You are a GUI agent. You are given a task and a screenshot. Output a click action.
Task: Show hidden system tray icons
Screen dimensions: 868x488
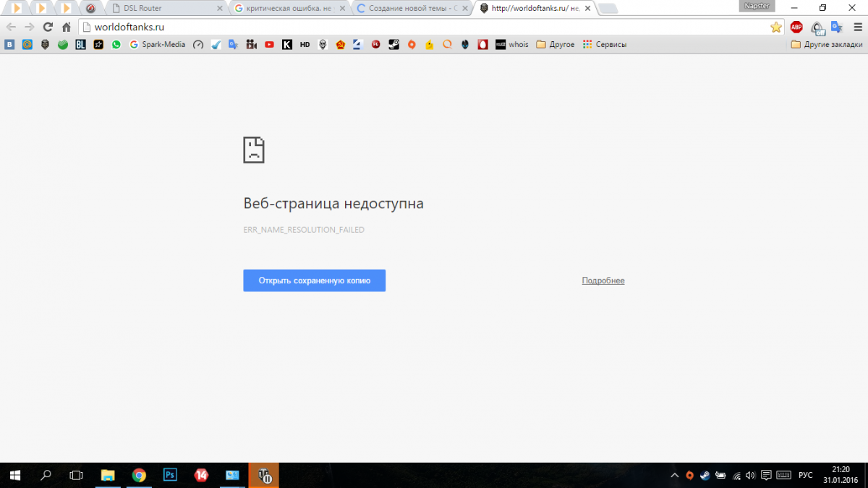[x=675, y=475]
